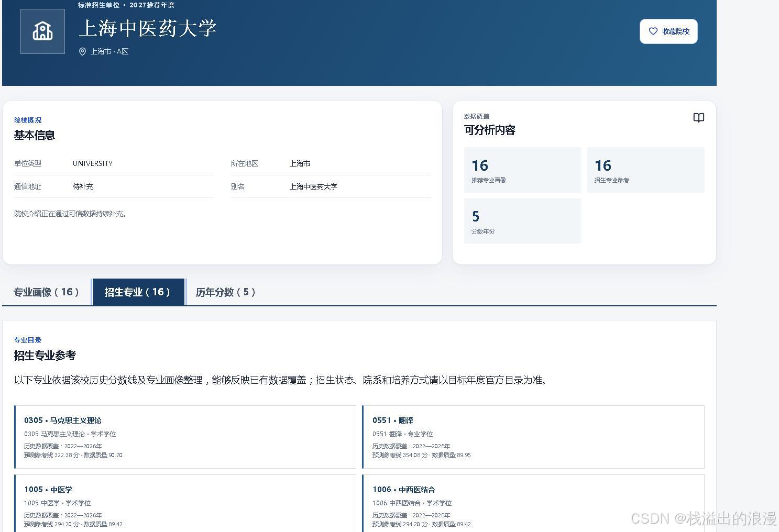Viewport: 779px width, 532px height.
Task: Click the 通信地址 field label
Action: pyautogui.click(x=28, y=186)
